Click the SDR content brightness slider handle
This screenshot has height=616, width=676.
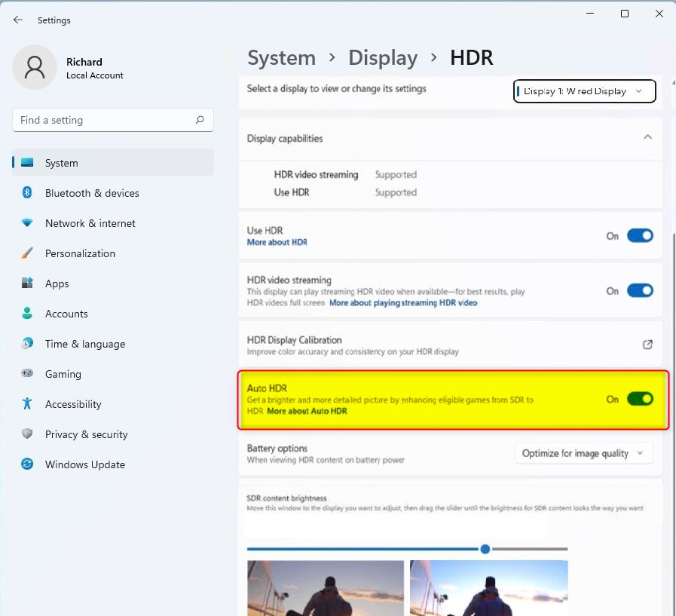tap(485, 549)
